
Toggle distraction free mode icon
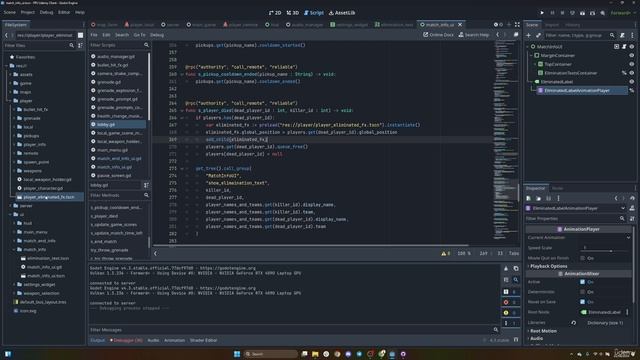[517, 25]
